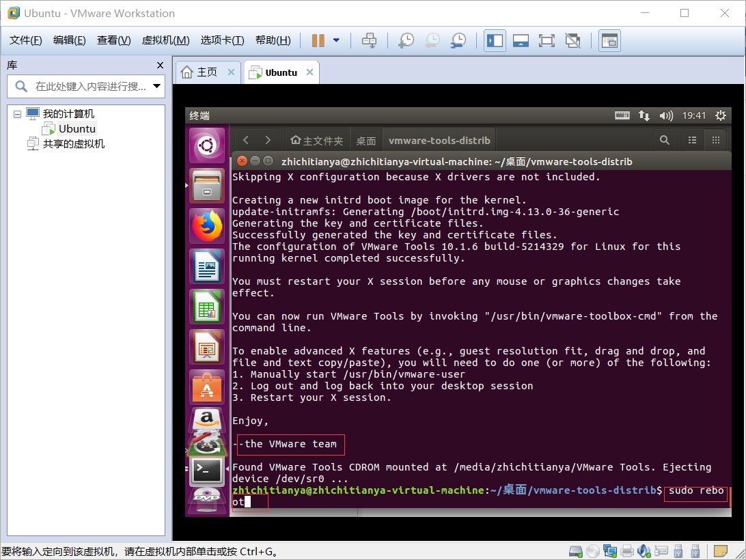The height and width of the screenshot is (560, 746).
Task: Revert to the previous snapshot icon
Action: click(x=432, y=40)
